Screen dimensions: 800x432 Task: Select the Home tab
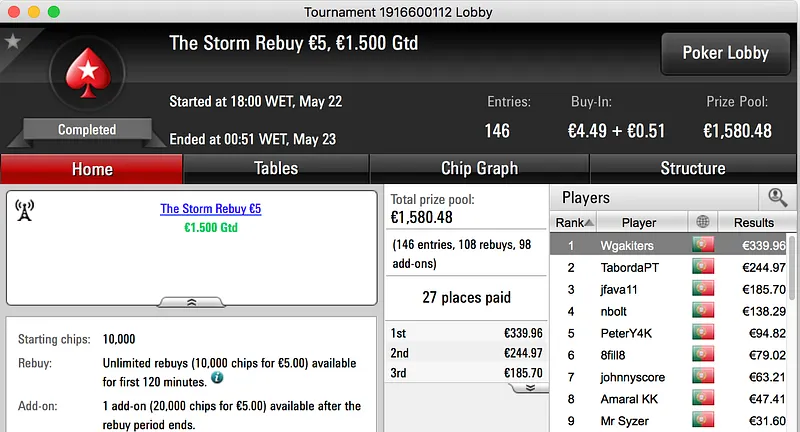pyautogui.click(x=92, y=169)
